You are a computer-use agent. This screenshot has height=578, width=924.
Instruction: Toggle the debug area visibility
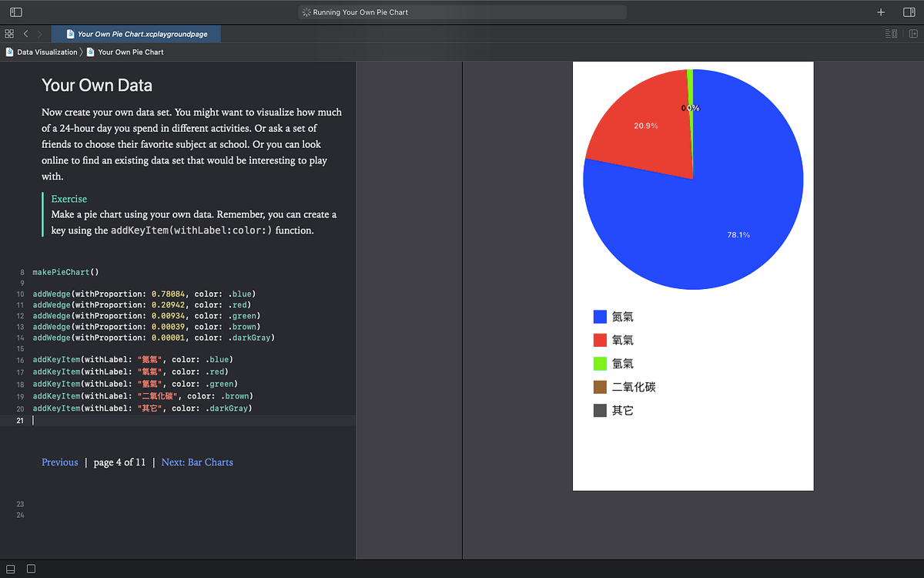(x=10, y=568)
